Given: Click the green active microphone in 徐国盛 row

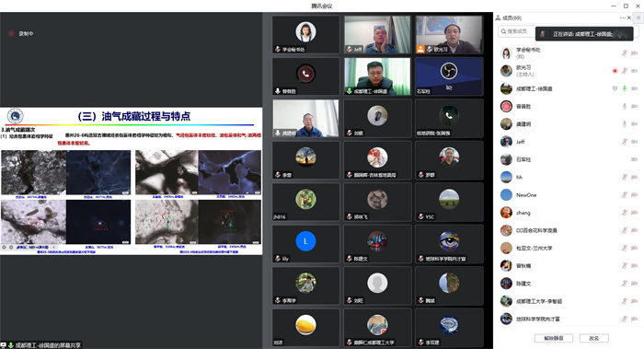Looking at the screenshot, I should coord(625,88).
